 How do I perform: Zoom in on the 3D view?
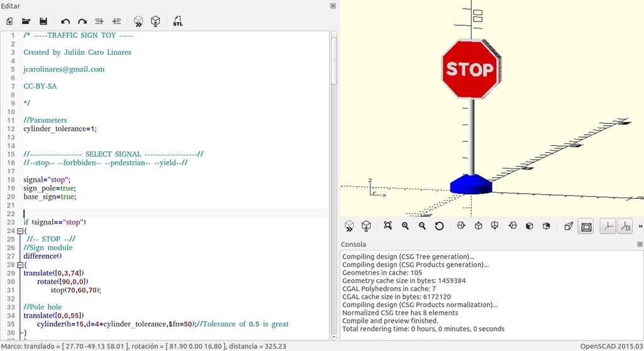[x=405, y=226]
